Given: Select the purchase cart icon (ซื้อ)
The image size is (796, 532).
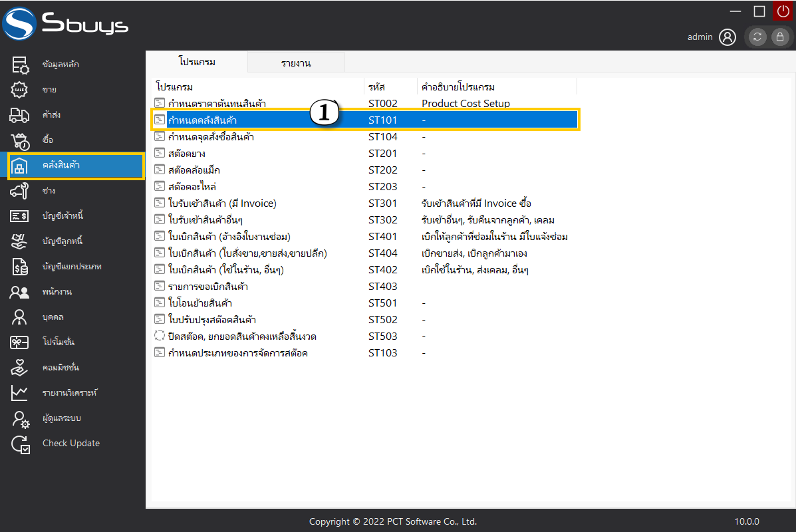Looking at the screenshot, I should click(20, 140).
